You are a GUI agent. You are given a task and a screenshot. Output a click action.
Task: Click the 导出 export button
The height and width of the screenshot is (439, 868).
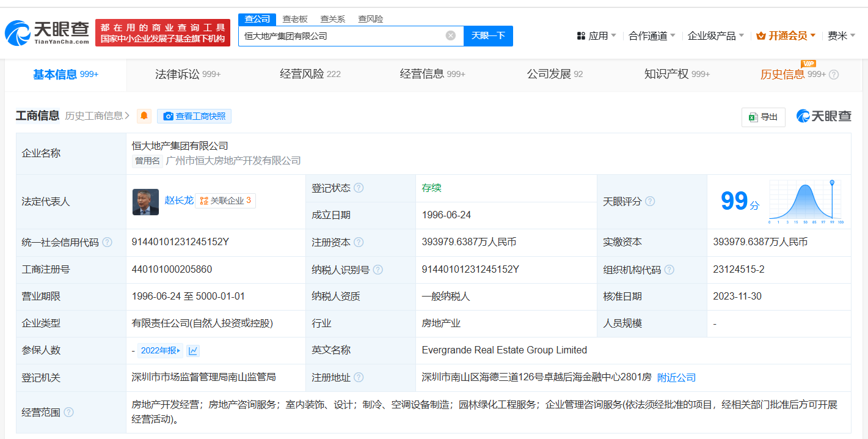point(763,117)
